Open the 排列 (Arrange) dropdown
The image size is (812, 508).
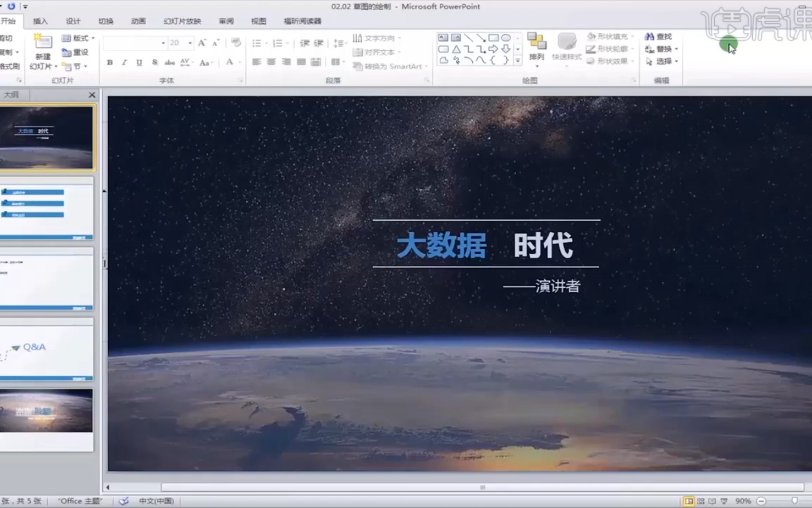tap(537, 49)
